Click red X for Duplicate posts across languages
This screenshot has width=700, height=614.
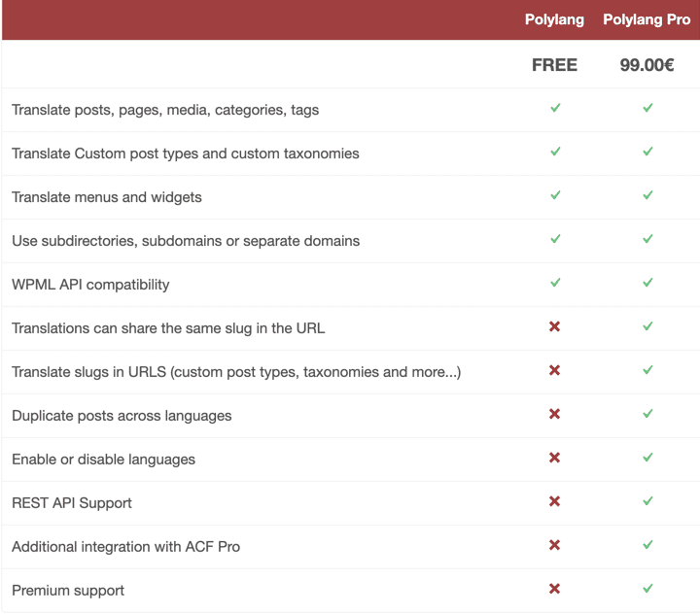pyautogui.click(x=555, y=414)
